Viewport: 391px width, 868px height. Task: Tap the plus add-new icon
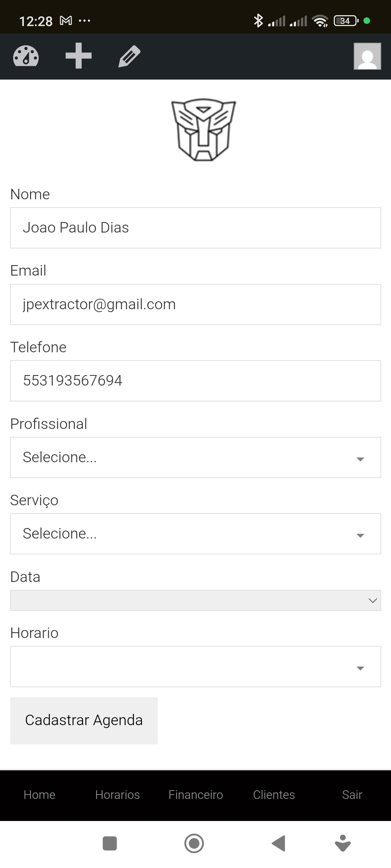coord(78,56)
